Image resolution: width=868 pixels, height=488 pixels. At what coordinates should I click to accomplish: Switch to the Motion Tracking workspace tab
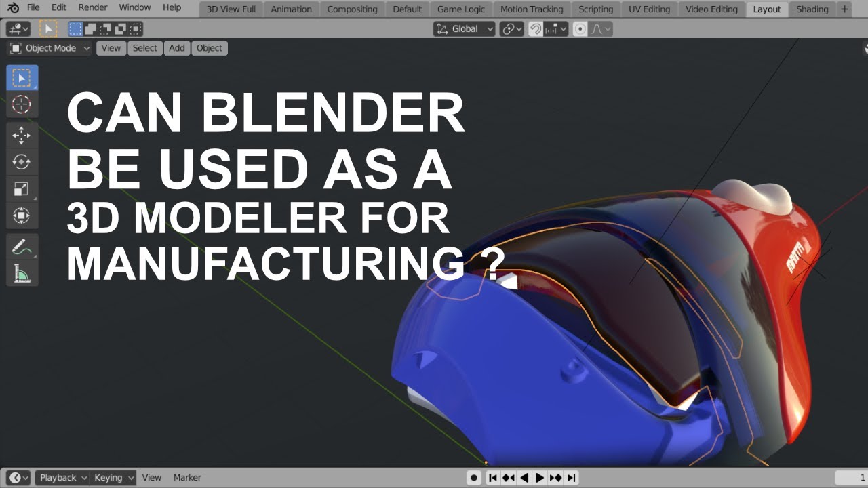[532, 9]
